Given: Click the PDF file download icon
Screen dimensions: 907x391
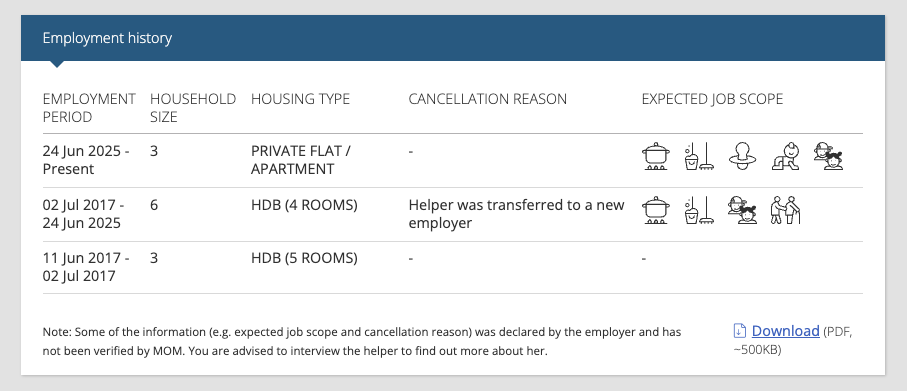Looking at the screenshot, I should coord(739,331).
